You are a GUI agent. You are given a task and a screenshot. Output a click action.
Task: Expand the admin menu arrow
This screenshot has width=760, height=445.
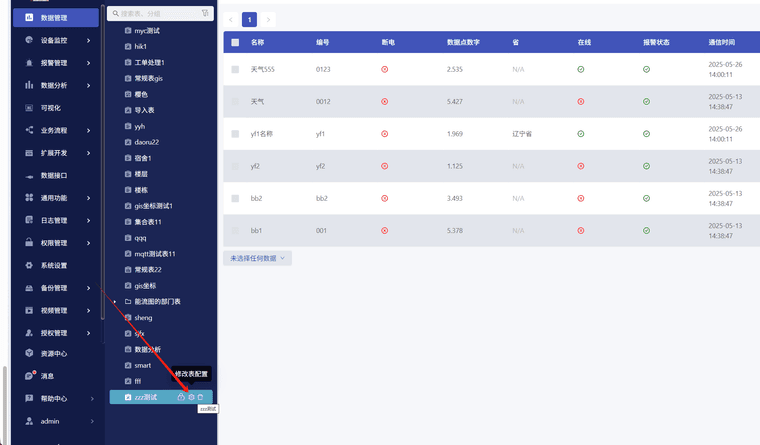coord(92,421)
